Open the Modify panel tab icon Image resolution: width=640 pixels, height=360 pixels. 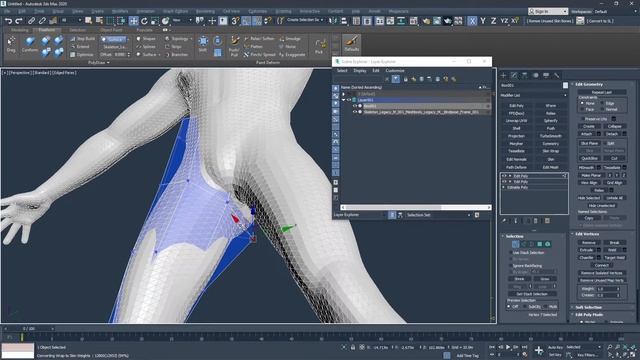point(514,76)
